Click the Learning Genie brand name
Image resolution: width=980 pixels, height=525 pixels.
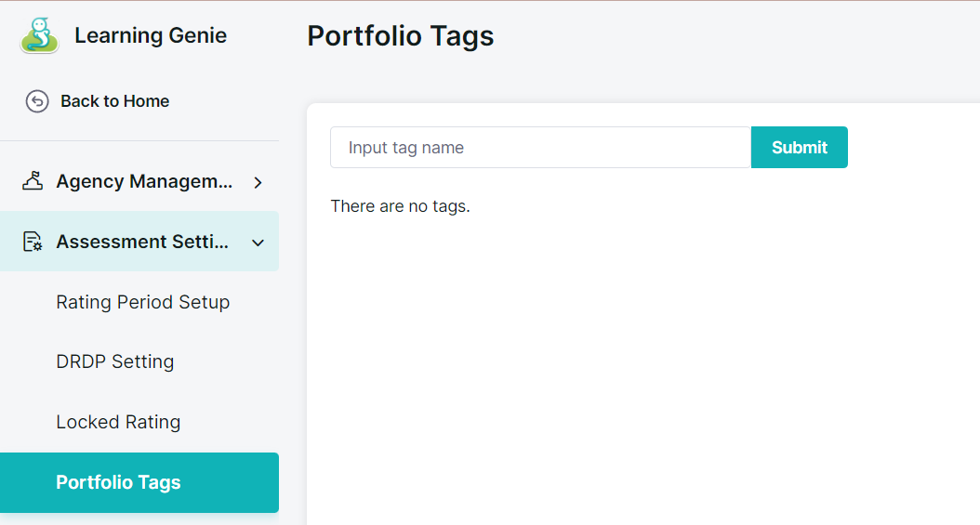150,36
